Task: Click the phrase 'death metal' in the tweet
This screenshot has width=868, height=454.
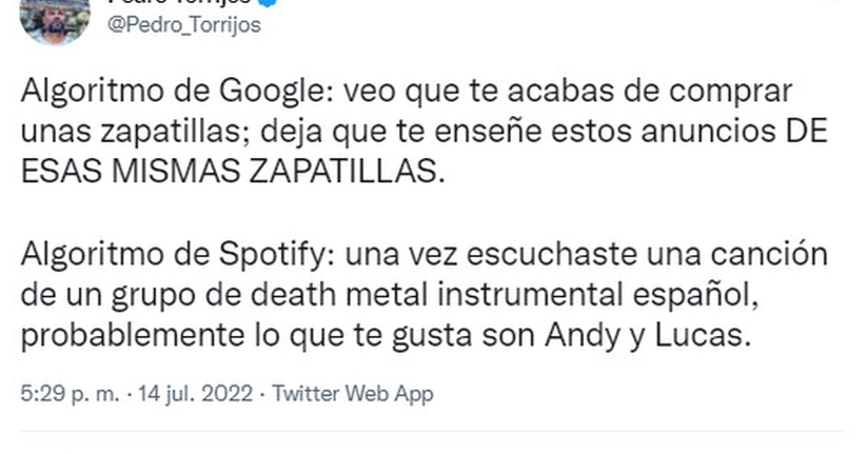Action: [x=339, y=295]
